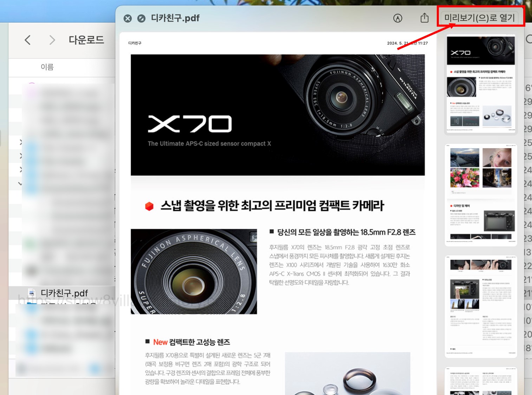The image size is (532, 395).
Task: Click the New 컴팩트한 고성능 렌즈 heading
Action: tap(192, 342)
